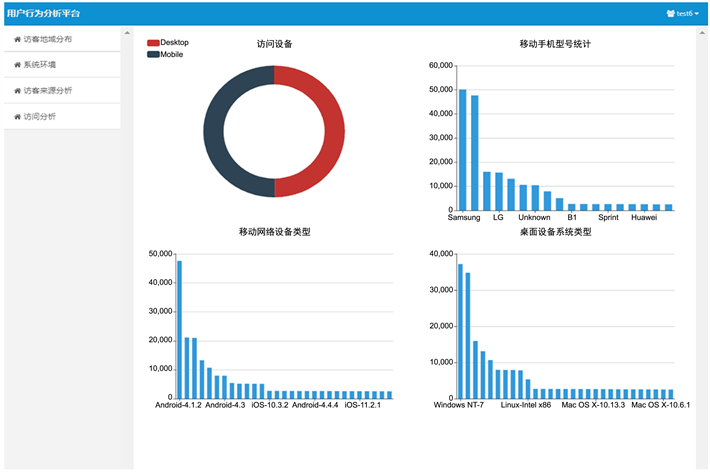The width and height of the screenshot is (710, 472).
Task: Click the red Desktop legend color swatch
Action: (x=153, y=43)
